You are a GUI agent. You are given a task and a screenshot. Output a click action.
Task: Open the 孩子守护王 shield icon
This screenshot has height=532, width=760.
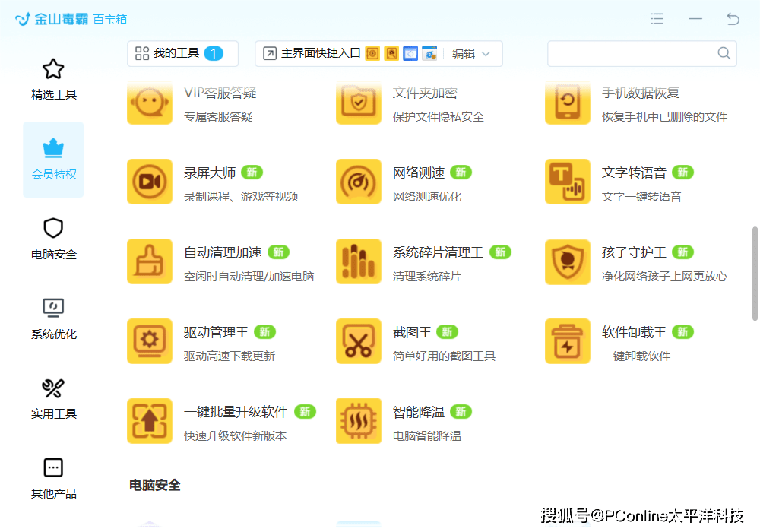point(568,261)
